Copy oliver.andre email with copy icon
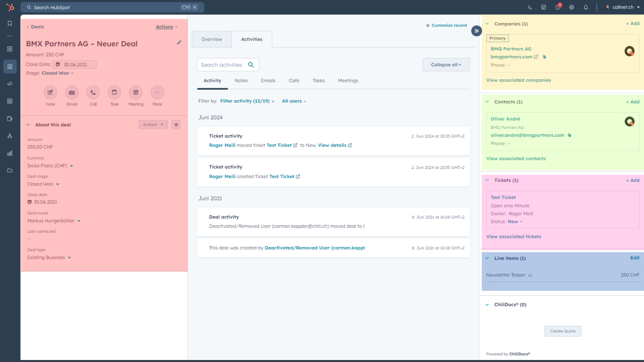 [x=569, y=135]
